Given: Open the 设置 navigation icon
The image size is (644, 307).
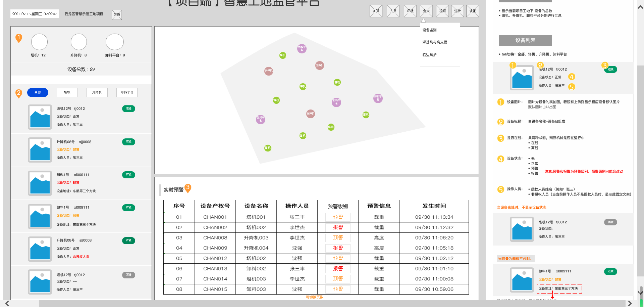Looking at the screenshot, I should click(x=473, y=11).
